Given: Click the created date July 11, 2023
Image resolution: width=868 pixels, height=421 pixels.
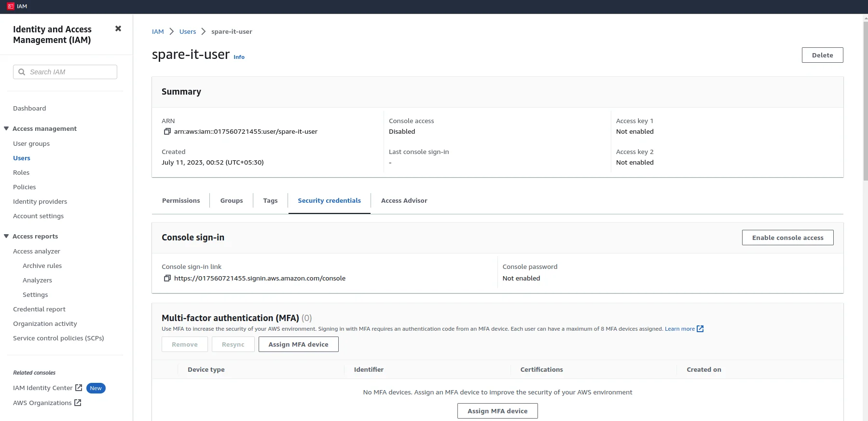Looking at the screenshot, I should coord(213,162).
